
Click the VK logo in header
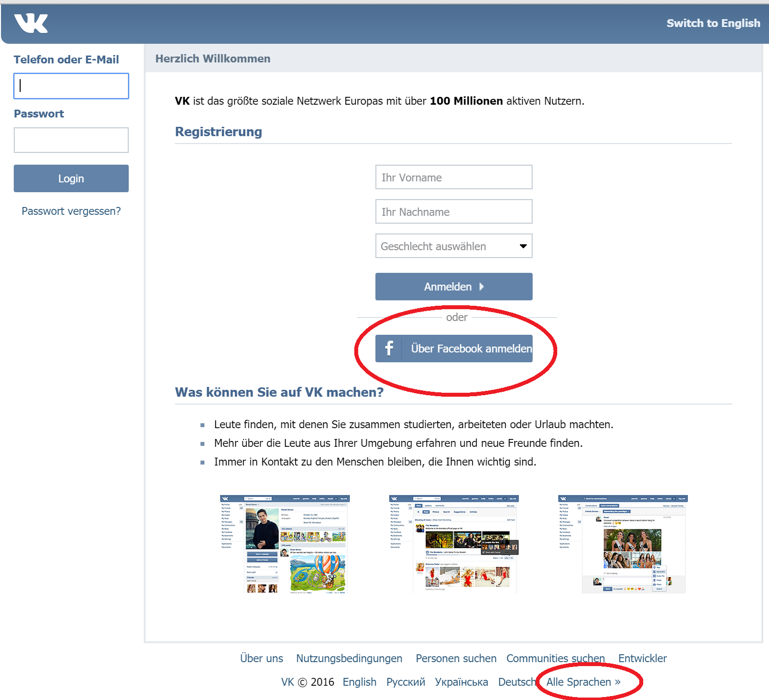coord(31,23)
